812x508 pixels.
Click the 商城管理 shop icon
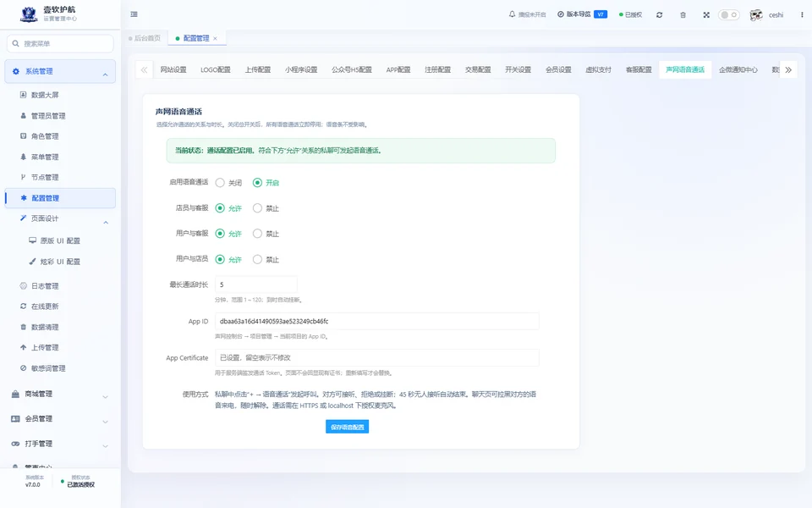click(x=15, y=394)
